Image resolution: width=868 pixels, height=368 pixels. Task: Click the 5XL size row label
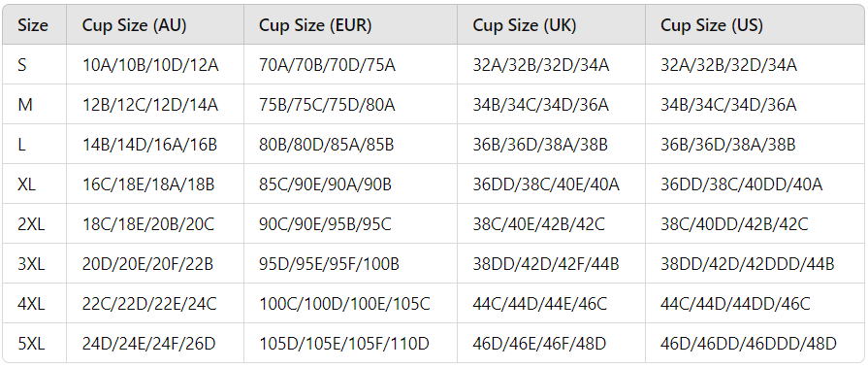click(34, 344)
